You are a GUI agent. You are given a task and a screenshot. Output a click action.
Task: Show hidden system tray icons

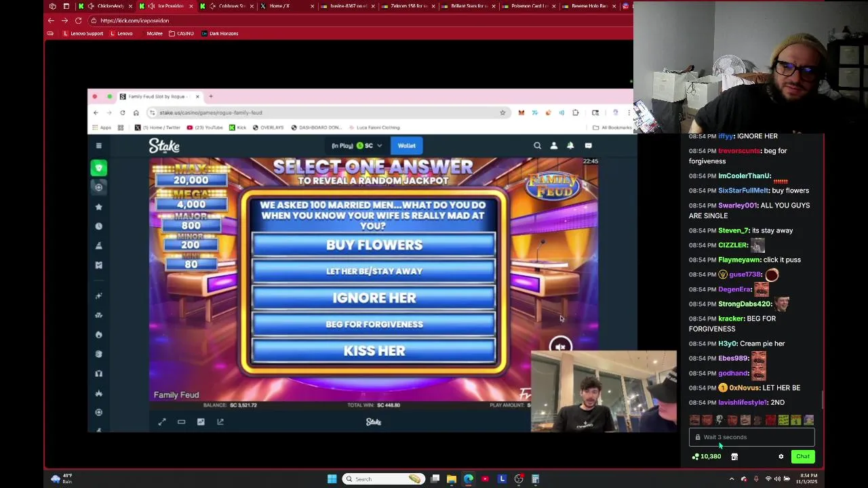pyautogui.click(x=731, y=479)
